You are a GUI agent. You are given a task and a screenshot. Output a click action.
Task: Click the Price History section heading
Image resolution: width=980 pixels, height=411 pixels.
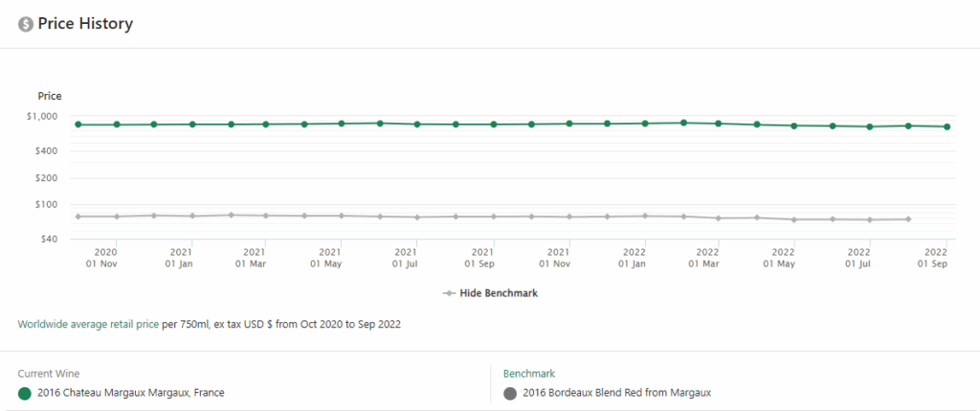84,24
